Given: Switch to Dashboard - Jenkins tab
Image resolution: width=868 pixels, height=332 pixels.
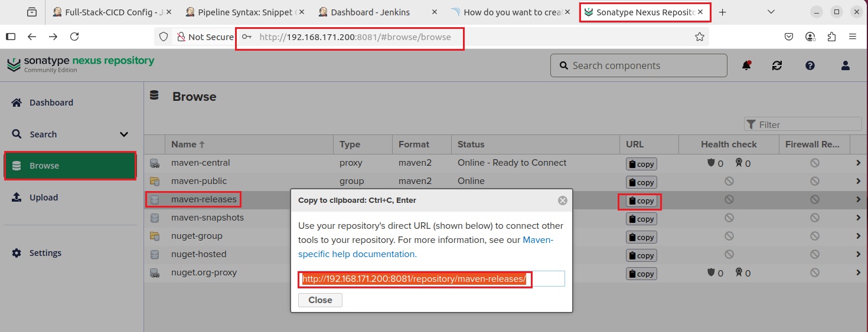Looking at the screenshot, I should [378, 12].
